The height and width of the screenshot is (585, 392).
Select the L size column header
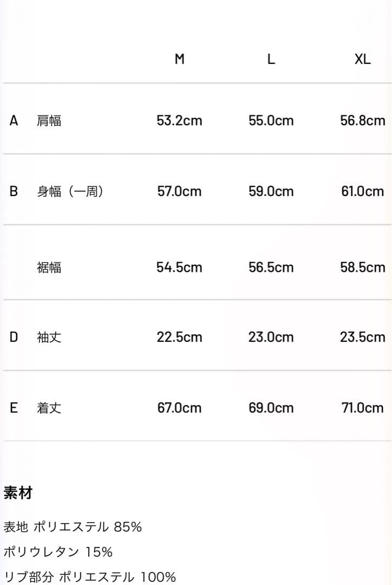(x=271, y=60)
